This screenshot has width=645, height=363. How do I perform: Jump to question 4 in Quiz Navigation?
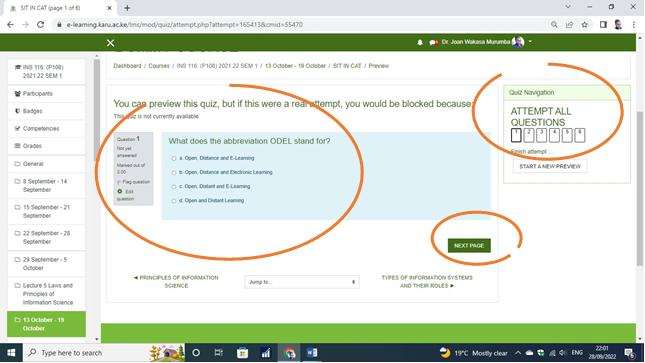click(554, 135)
